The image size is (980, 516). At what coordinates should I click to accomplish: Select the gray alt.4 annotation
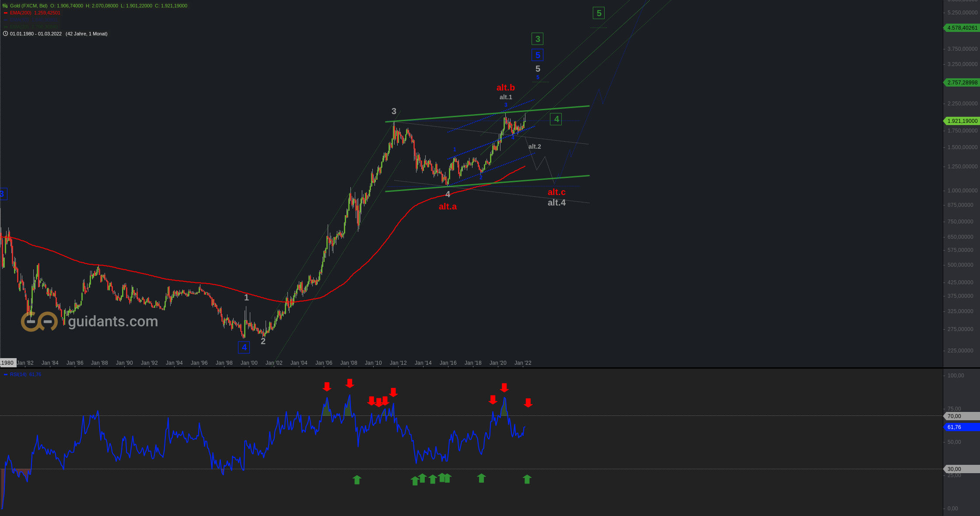(556, 203)
